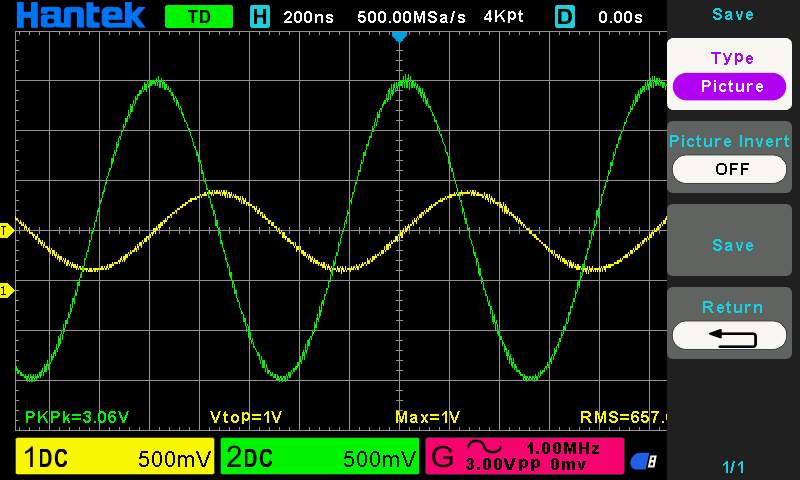Click the 200ns timebase value
Image resolution: width=800 pixels, height=480 pixels.
point(308,17)
